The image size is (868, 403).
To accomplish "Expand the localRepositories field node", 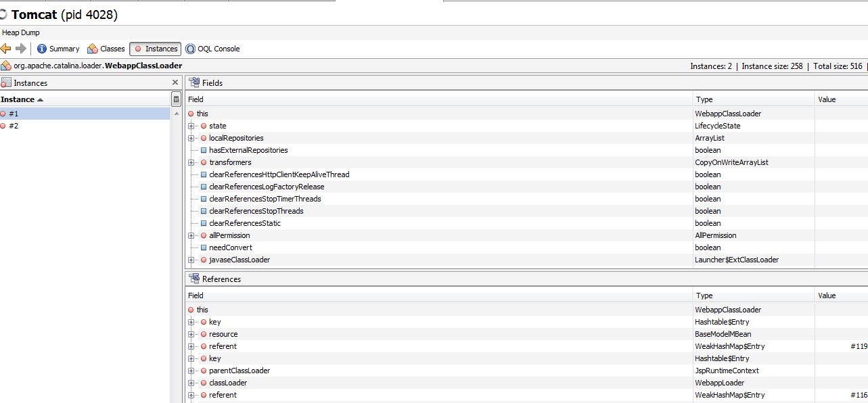I will [191, 139].
